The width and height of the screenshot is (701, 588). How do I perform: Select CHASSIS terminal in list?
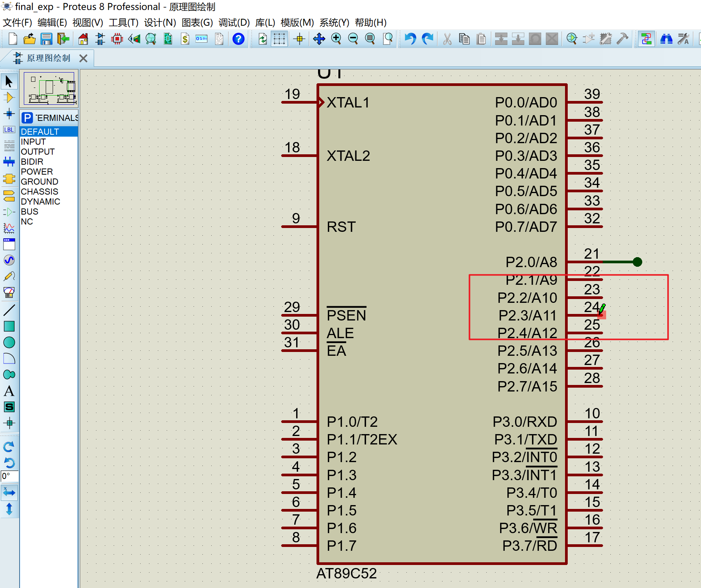click(x=49, y=192)
